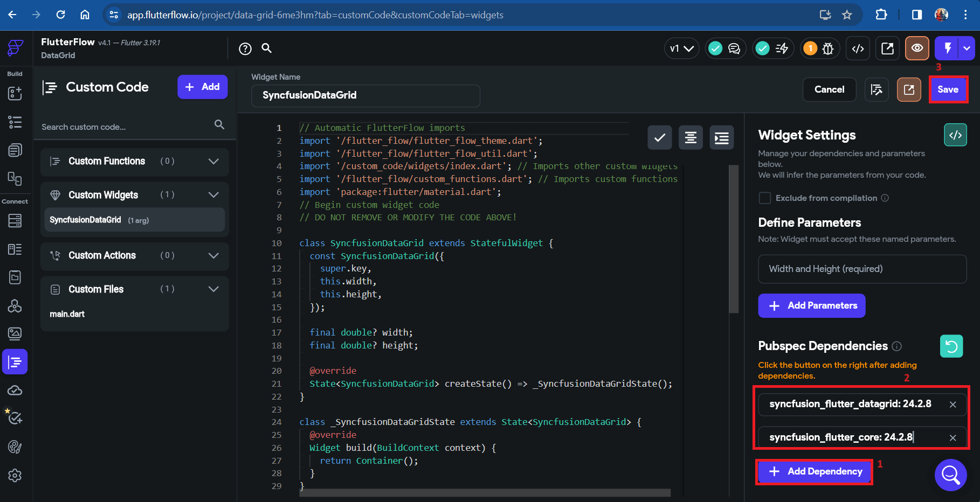980x502 pixels.
Task: Open the Theme Settings palette icon
Action: [x=15, y=447]
